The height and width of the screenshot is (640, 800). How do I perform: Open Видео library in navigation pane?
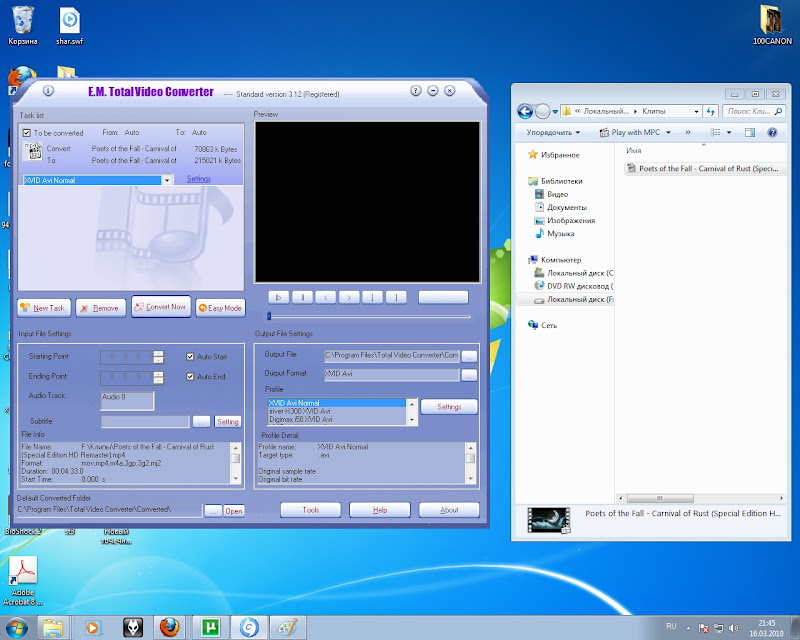(x=558, y=194)
